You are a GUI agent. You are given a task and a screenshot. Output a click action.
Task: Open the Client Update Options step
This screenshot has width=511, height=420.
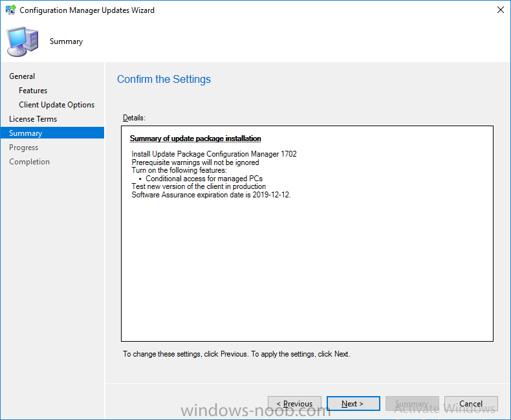(x=57, y=105)
